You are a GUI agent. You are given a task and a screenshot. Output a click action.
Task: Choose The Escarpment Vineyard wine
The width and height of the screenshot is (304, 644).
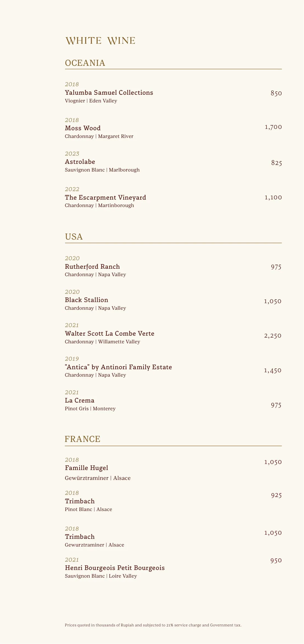coord(105,197)
